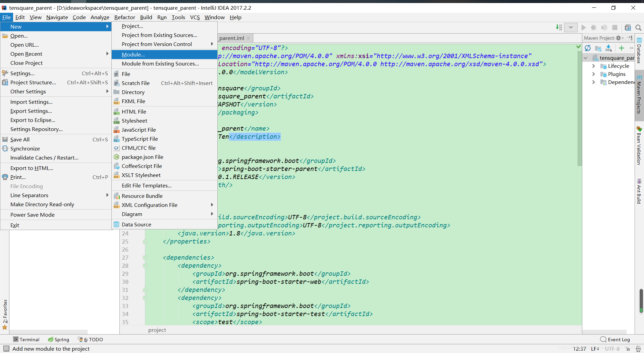Open the Database side tool window
The height and width of the screenshot is (353, 644).
click(x=639, y=51)
